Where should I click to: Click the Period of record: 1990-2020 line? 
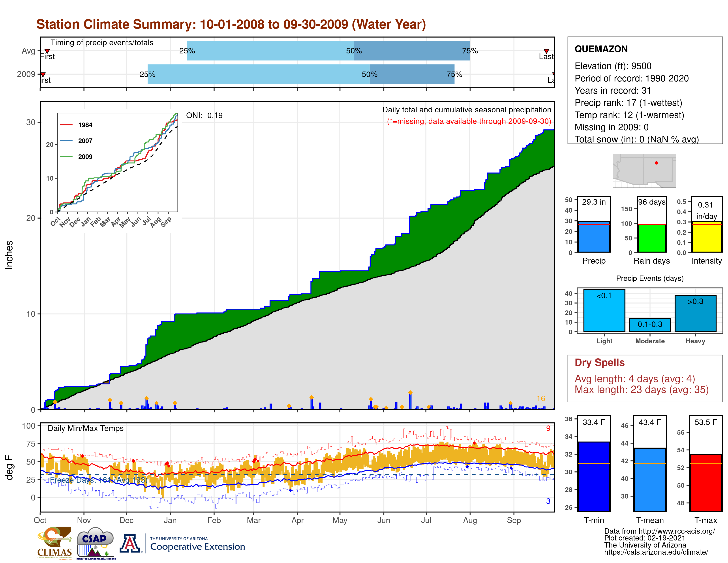[x=631, y=78]
